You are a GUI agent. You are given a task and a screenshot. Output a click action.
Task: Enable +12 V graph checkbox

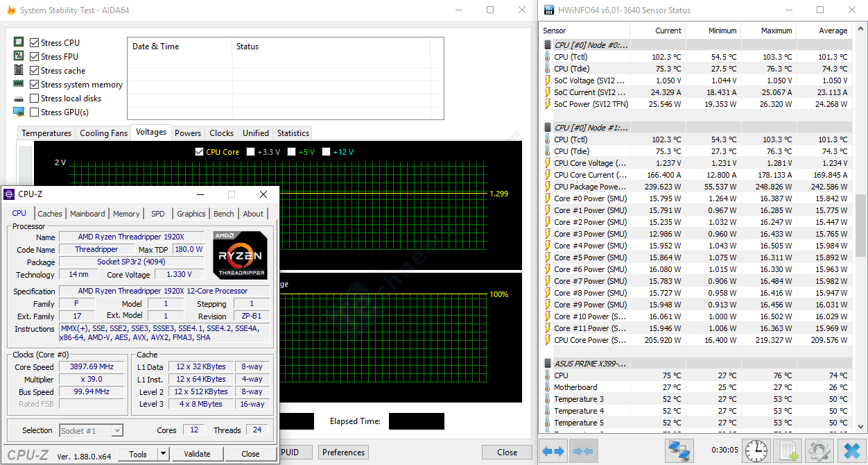click(326, 151)
